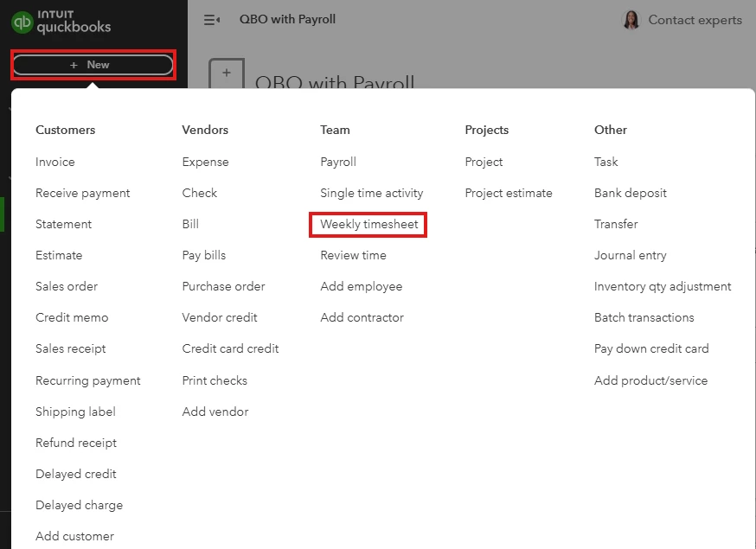Select Payroll under Team

(338, 163)
